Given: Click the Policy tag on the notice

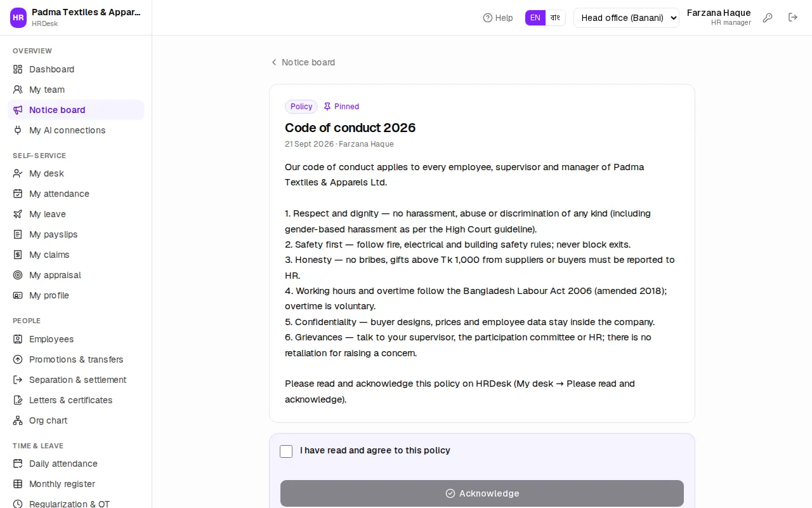Looking at the screenshot, I should click(x=301, y=107).
